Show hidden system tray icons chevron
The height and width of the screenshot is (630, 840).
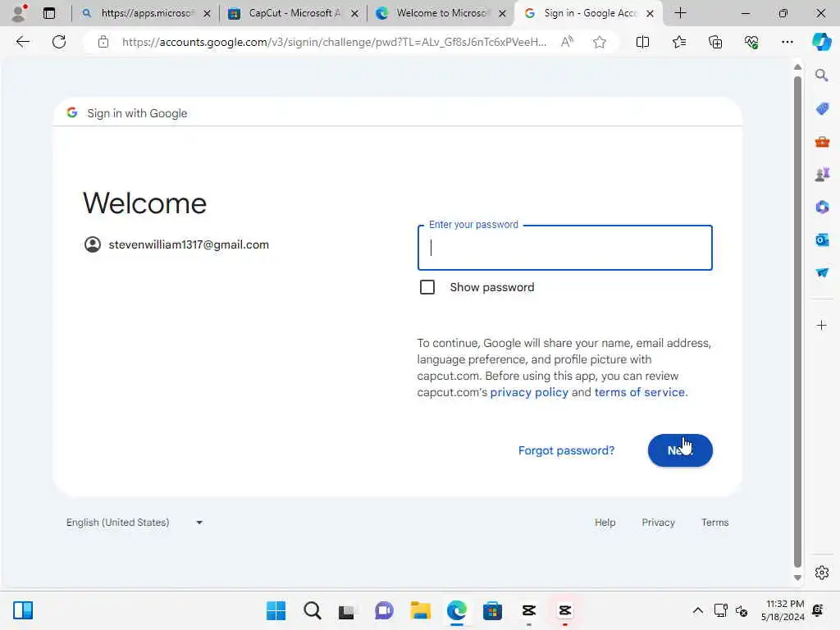tap(697, 610)
